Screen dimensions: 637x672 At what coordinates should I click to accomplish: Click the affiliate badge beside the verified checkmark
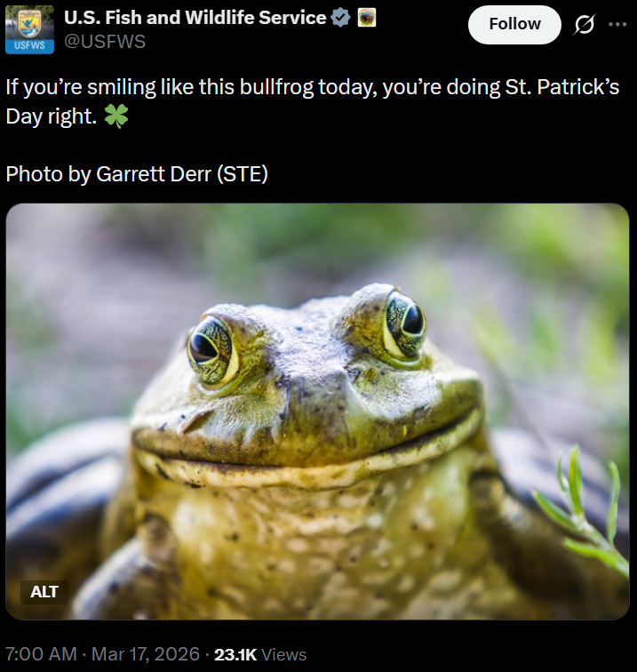[x=367, y=18]
